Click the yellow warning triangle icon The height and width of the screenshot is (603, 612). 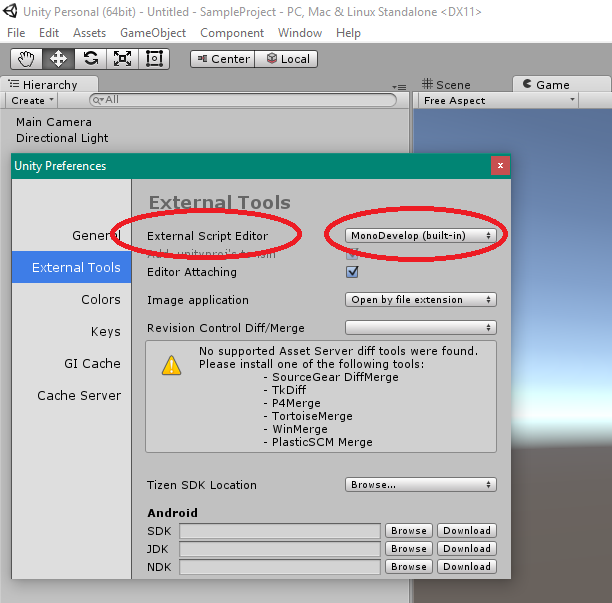click(x=171, y=365)
